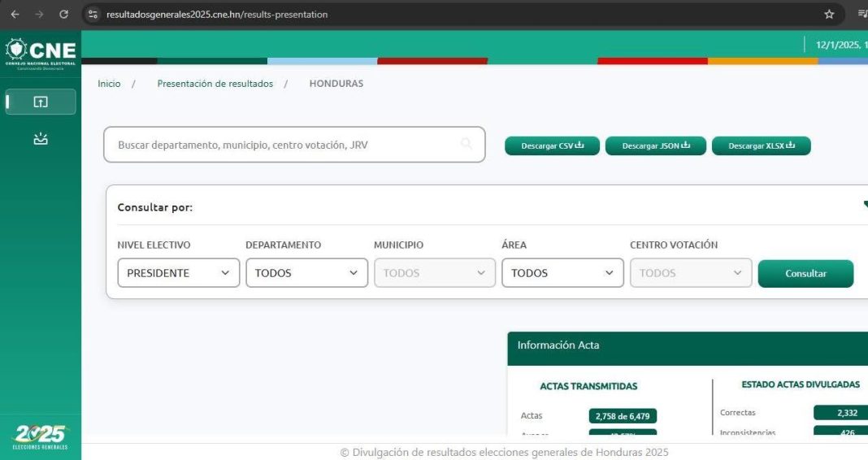Open Presentación de resultados breadcrumb link

tap(215, 84)
